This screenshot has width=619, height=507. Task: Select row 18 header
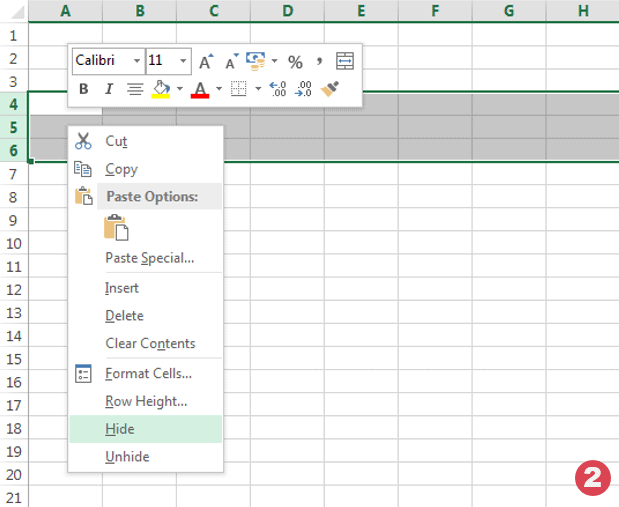pyautogui.click(x=14, y=428)
